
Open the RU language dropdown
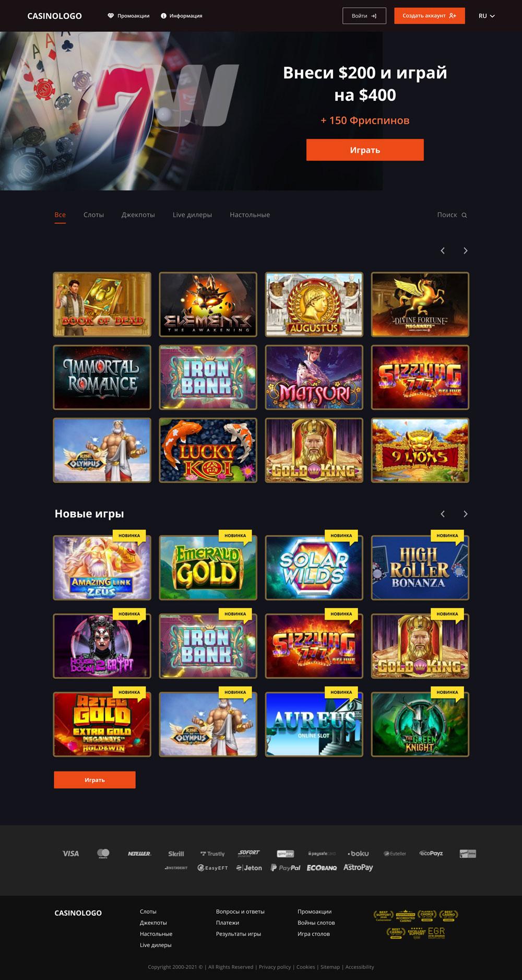(x=487, y=16)
